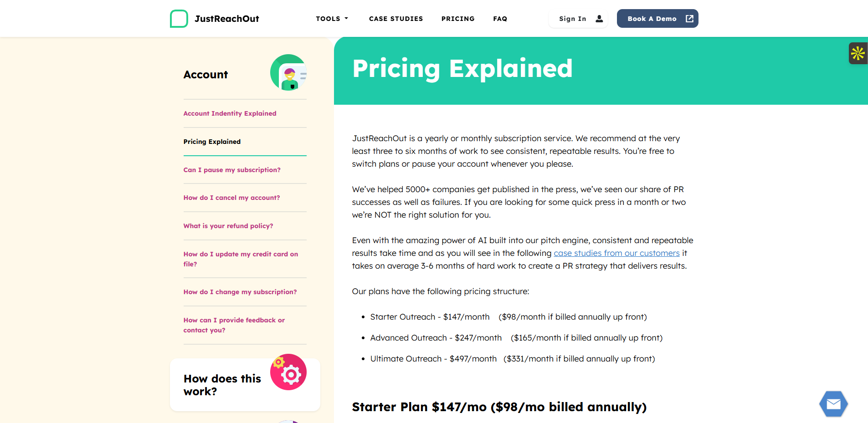Open How do I change my subscription

tap(240, 292)
